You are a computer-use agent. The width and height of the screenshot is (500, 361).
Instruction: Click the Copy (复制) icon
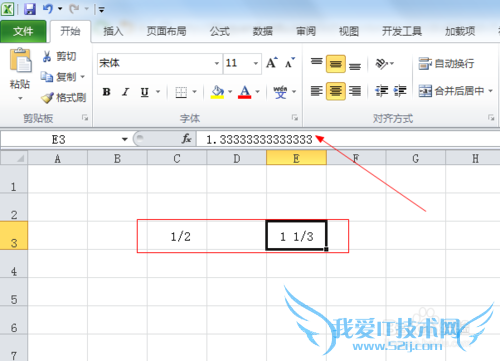pos(47,77)
